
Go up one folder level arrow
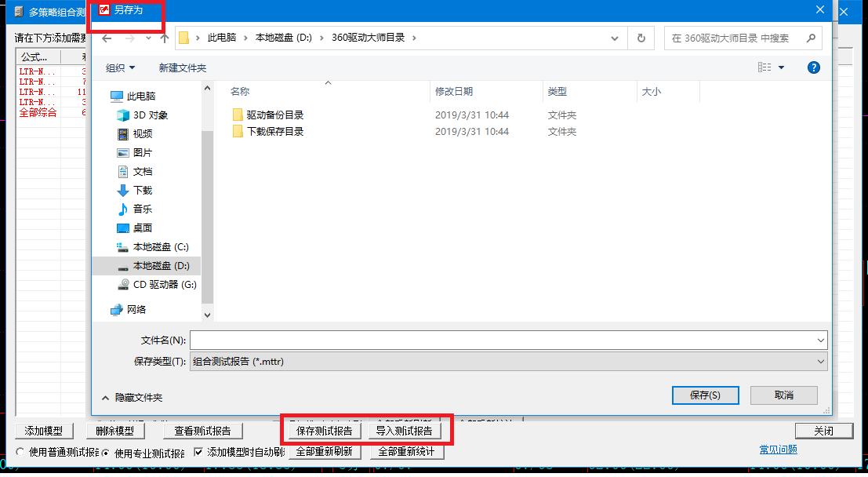pyautogui.click(x=165, y=38)
